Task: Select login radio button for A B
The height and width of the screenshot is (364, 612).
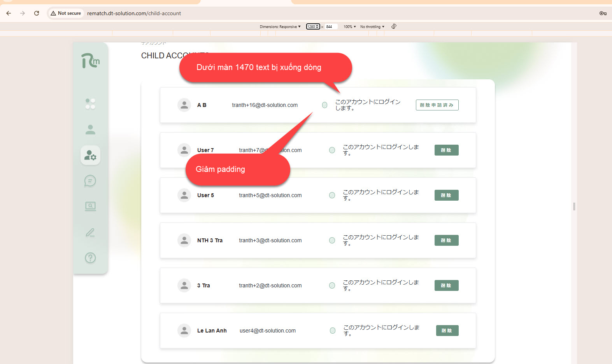Action: click(324, 105)
